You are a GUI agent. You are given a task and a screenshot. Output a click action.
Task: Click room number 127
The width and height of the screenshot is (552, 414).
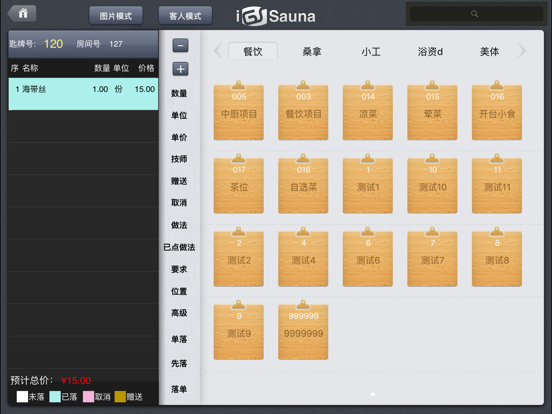[116, 44]
